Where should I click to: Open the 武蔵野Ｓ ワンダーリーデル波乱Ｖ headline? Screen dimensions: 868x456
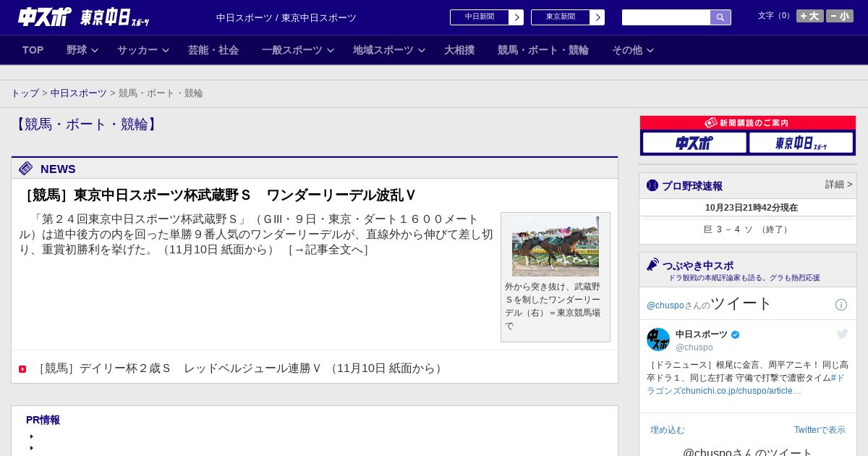pos(220,195)
